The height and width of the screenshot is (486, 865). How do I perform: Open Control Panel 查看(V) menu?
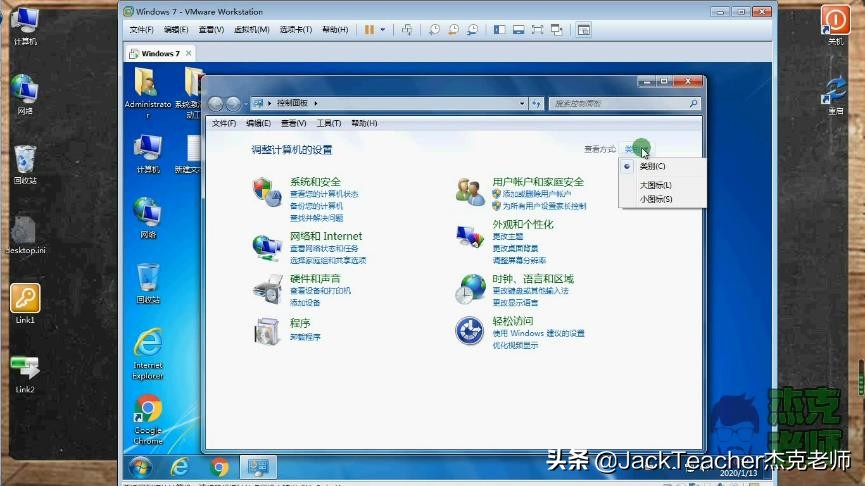(293, 123)
